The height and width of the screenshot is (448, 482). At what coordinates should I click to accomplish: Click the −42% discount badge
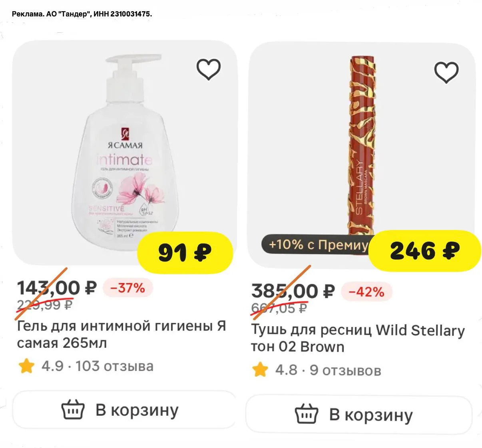click(x=366, y=291)
